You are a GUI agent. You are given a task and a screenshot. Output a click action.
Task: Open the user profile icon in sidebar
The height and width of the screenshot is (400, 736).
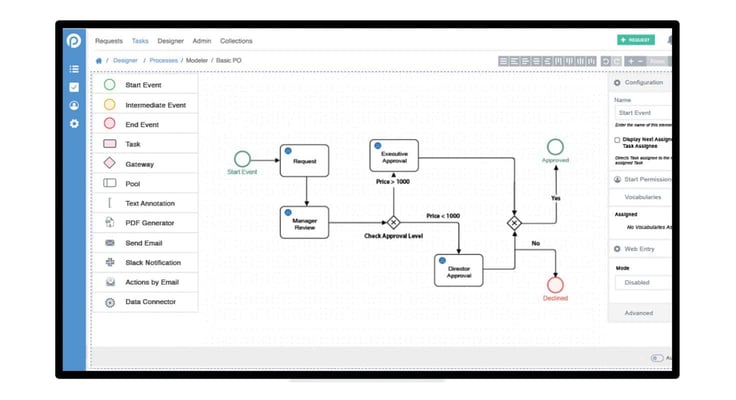coord(74,106)
